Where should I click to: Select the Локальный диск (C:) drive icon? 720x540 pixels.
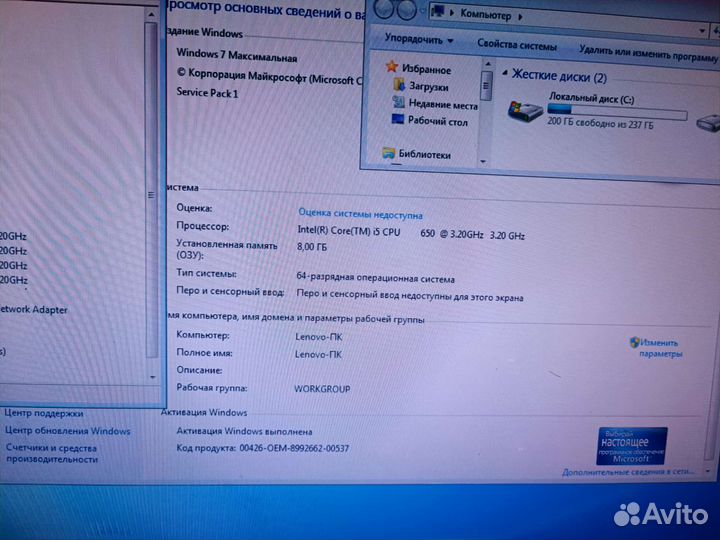(x=525, y=111)
